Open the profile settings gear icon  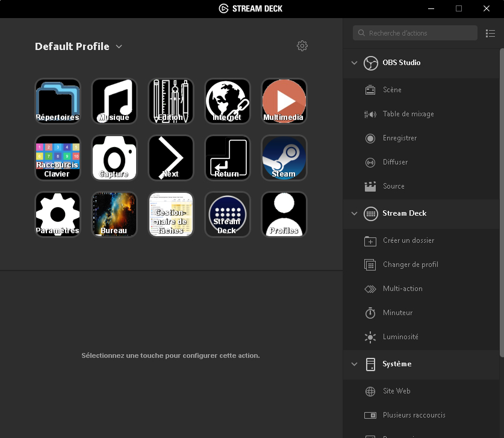coord(302,46)
